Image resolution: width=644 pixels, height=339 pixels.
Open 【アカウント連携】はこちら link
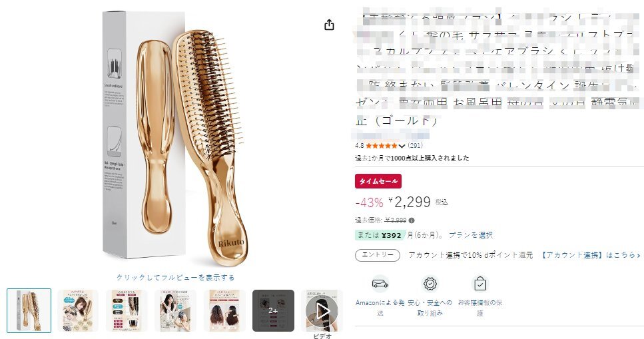[589, 255]
